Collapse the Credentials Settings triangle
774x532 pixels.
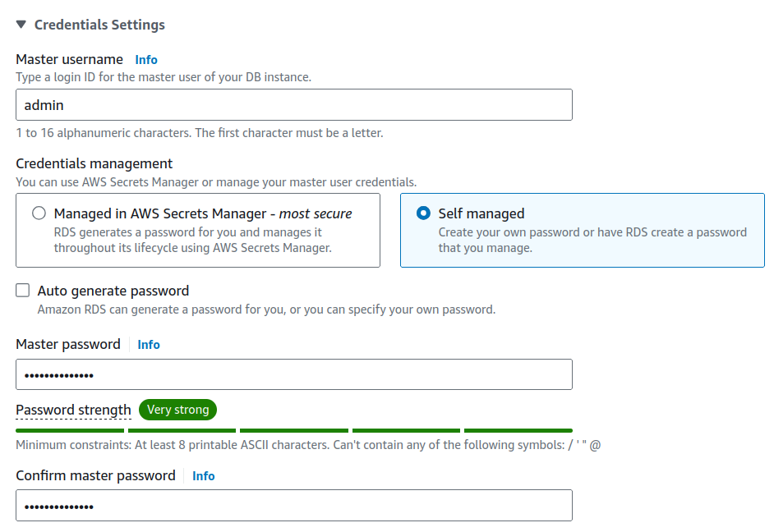(21, 25)
